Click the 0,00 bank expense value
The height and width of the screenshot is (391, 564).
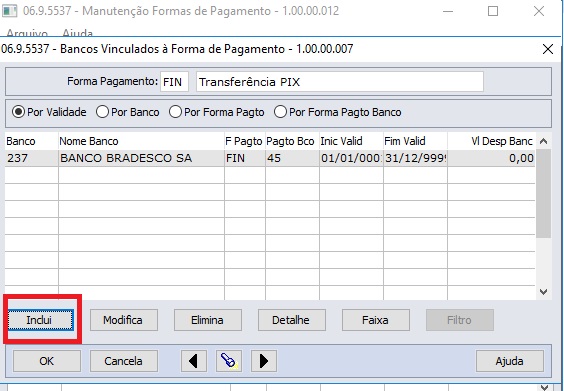(x=492, y=158)
